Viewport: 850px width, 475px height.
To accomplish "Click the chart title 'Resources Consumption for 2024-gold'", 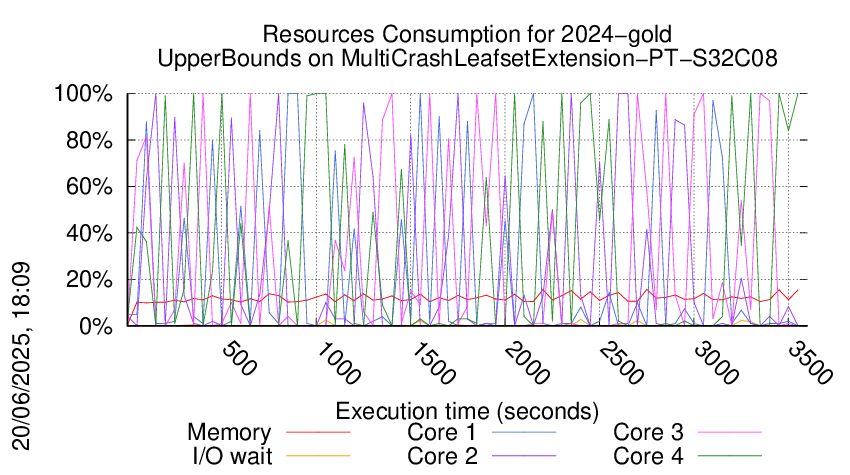I will [467, 35].
